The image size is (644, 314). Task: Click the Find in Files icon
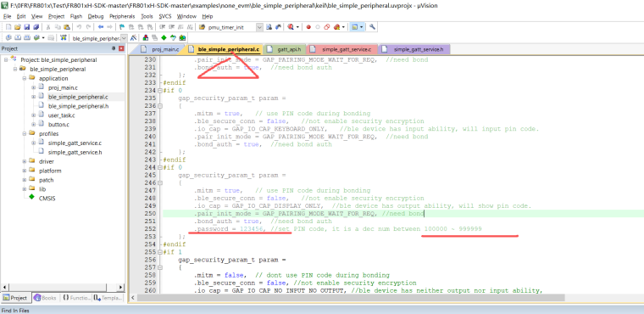(202, 27)
